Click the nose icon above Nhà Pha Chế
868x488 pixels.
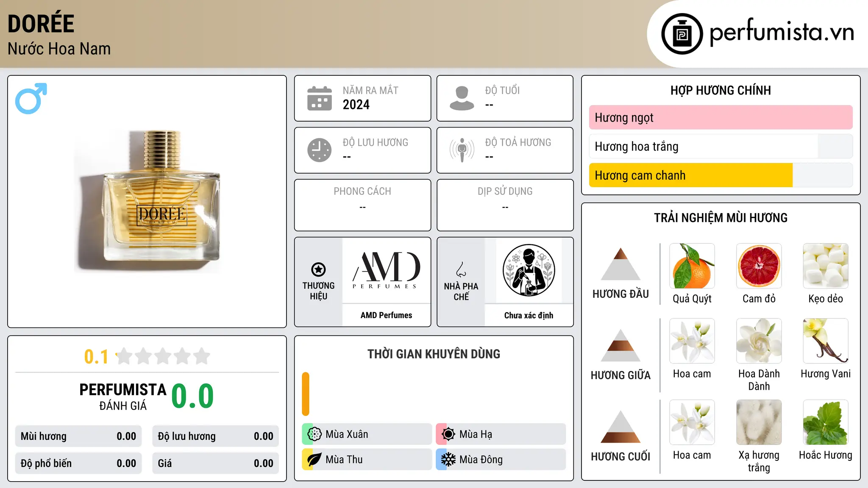tap(461, 269)
